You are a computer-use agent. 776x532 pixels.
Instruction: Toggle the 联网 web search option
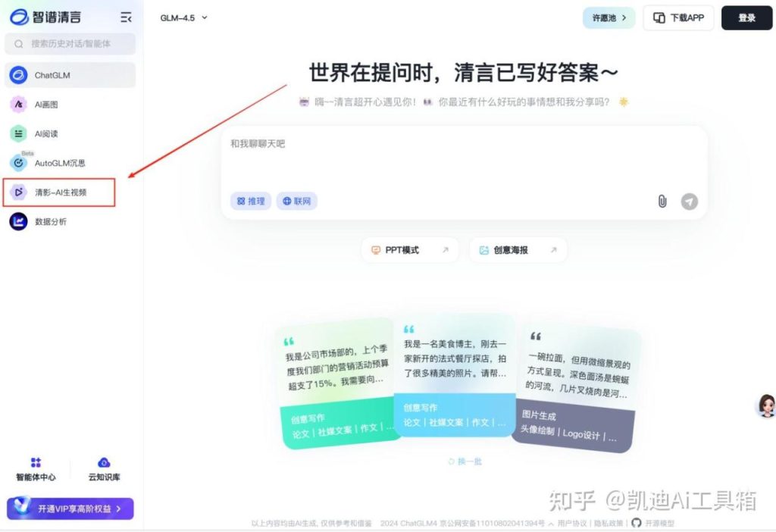click(296, 201)
